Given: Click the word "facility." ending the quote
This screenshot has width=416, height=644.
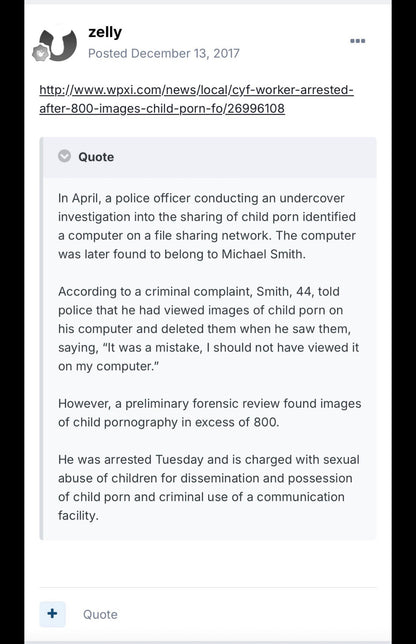Looking at the screenshot, I should pyautogui.click(x=78, y=515).
